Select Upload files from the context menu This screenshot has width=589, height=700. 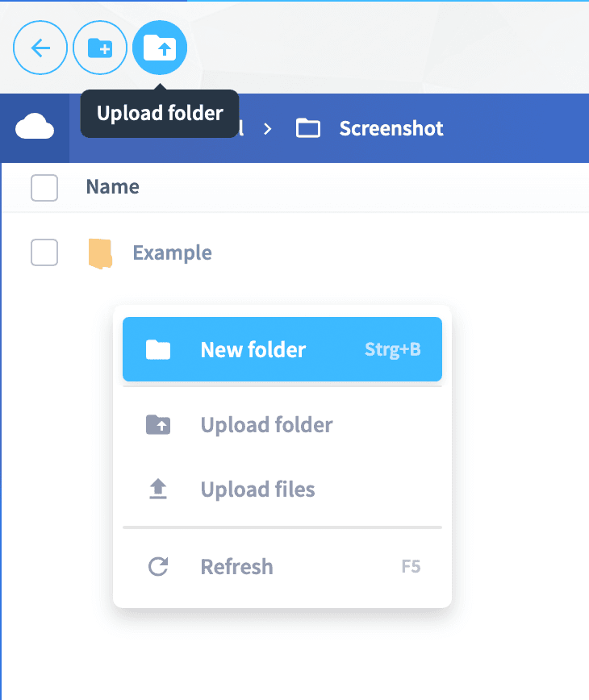click(x=282, y=490)
